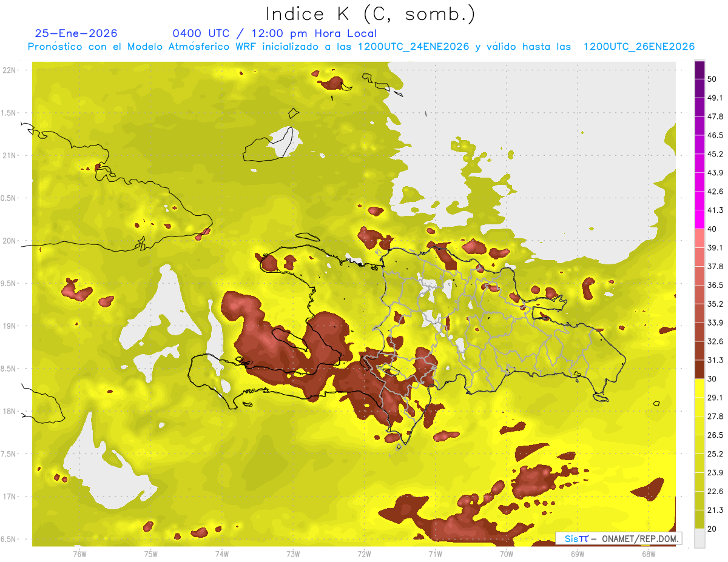Pick the bright yellow swatch between 29.1 and 30
This screenshot has height=562, width=728.
[x=699, y=388]
